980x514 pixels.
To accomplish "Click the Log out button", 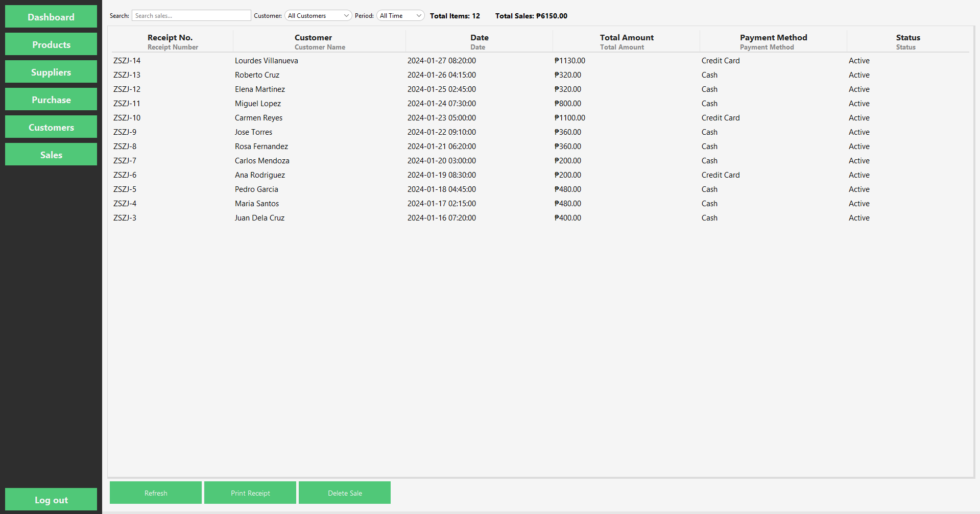I will (x=51, y=500).
